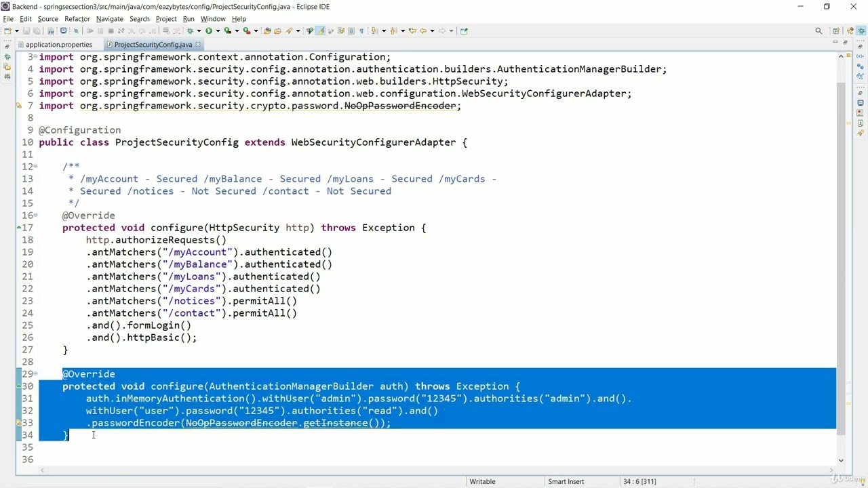The width and height of the screenshot is (868, 488).
Task: Open the Debug launch dropdown arrow
Action: coord(199,30)
